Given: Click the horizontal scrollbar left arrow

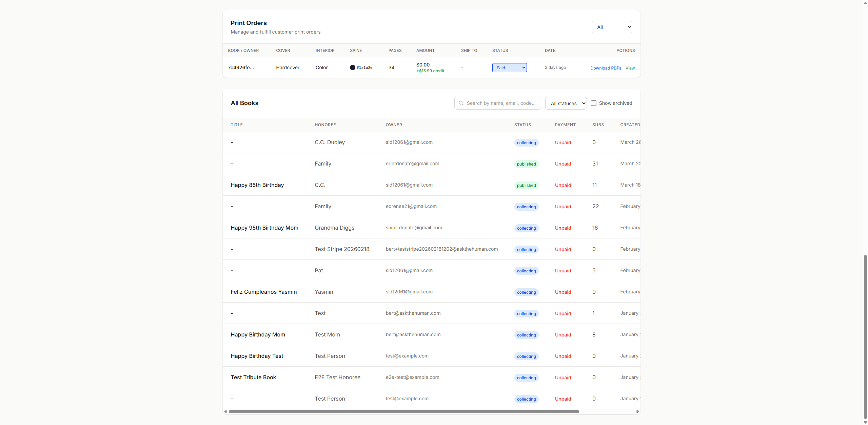Looking at the screenshot, I should [226, 411].
